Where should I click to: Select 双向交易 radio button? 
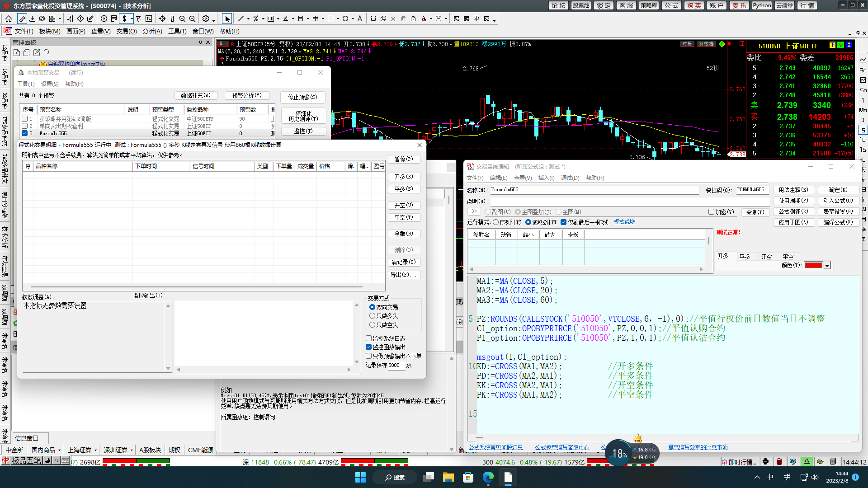click(x=372, y=307)
